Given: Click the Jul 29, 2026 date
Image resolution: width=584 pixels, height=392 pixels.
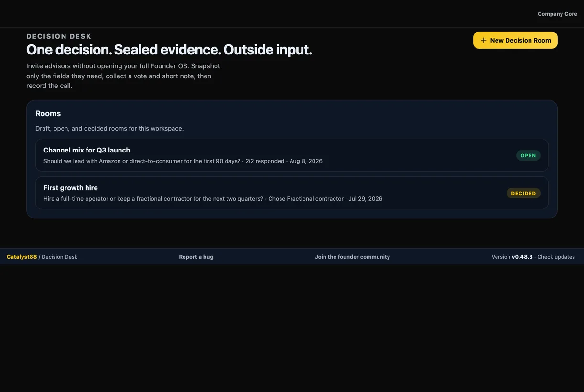Looking at the screenshot, I should tap(366, 199).
